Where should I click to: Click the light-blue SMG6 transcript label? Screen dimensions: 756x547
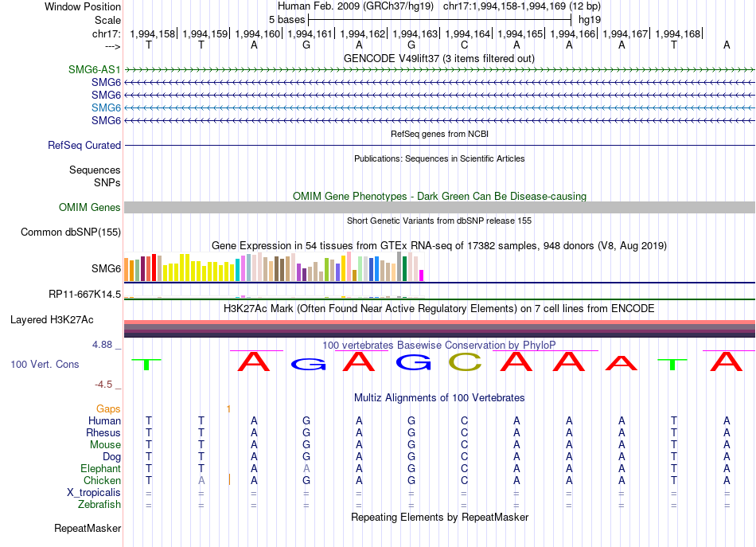[106, 107]
